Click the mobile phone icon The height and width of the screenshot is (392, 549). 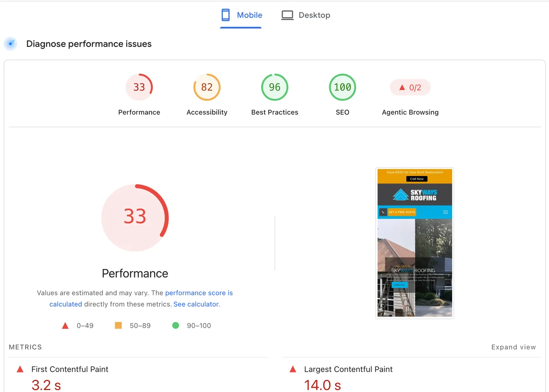coord(225,15)
